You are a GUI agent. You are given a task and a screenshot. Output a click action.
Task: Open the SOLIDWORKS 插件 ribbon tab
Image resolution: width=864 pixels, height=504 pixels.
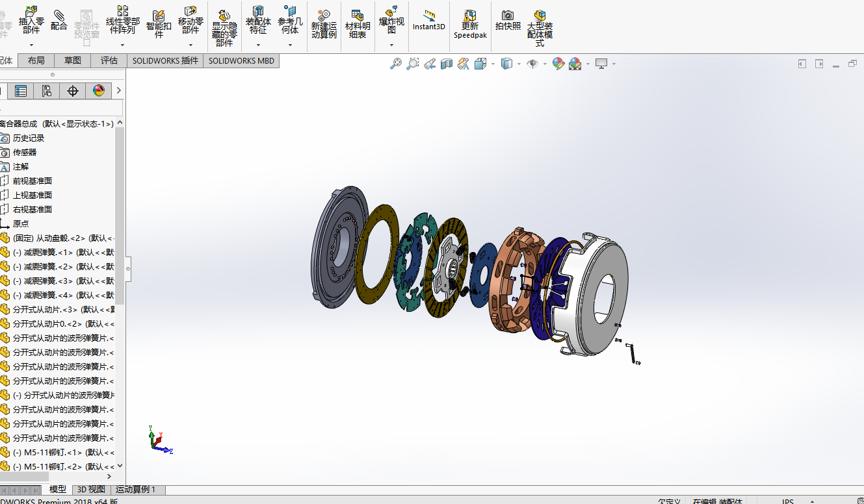(x=165, y=60)
